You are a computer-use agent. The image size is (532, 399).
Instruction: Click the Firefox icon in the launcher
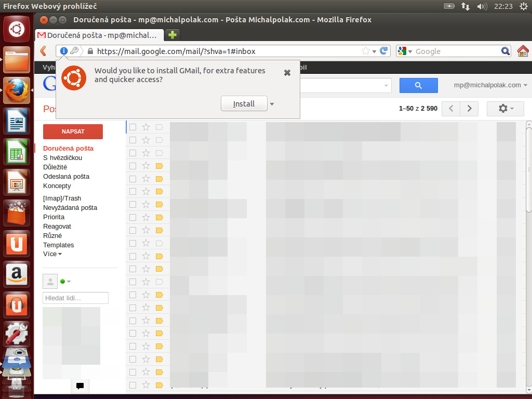(x=17, y=90)
